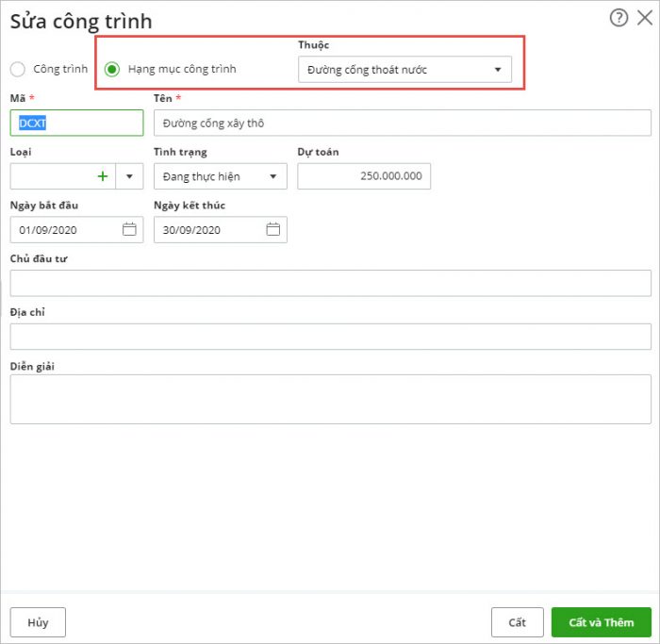Select the Công trình radio button
660x644 pixels.
point(18,69)
